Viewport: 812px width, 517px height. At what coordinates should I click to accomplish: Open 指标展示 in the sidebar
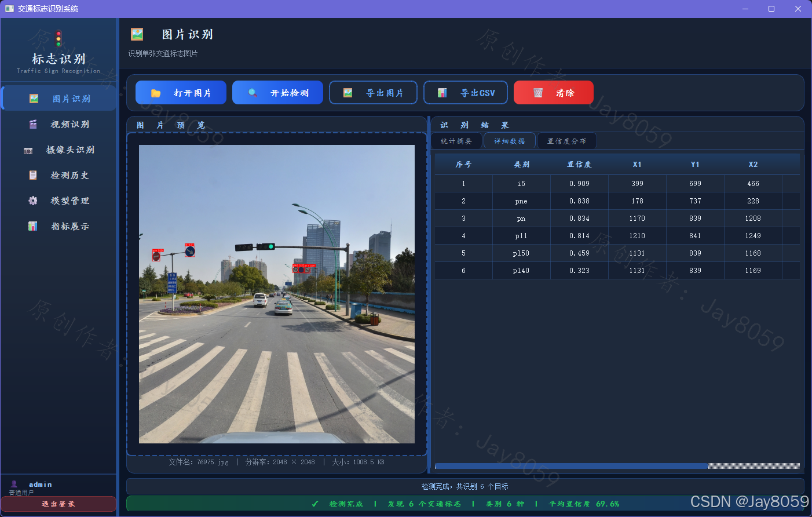(x=59, y=226)
